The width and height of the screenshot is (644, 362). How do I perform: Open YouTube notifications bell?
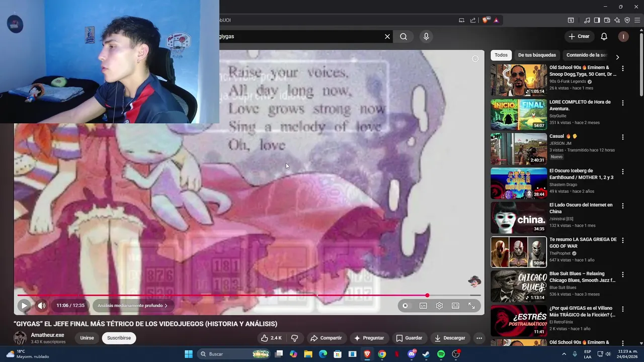pos(604,36)
